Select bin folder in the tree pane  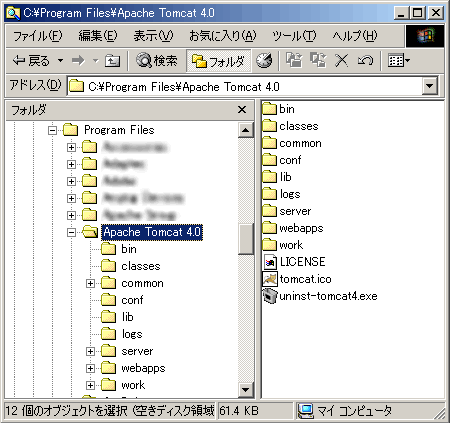[x=129, y=249]
